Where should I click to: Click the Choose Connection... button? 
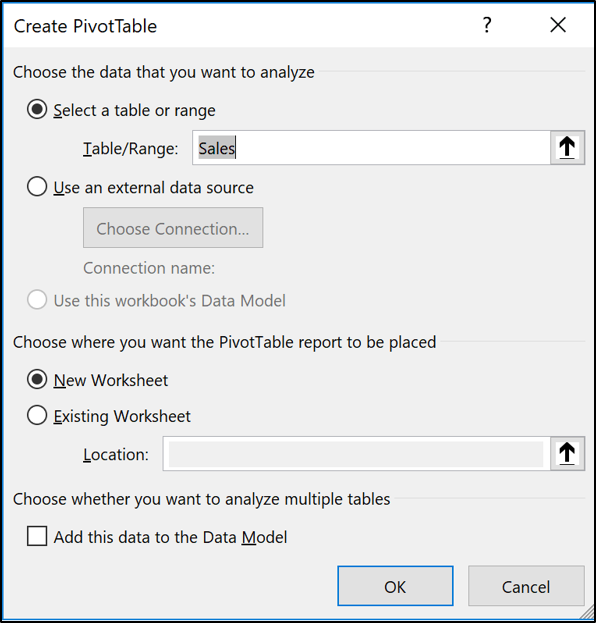click(173, 227)
